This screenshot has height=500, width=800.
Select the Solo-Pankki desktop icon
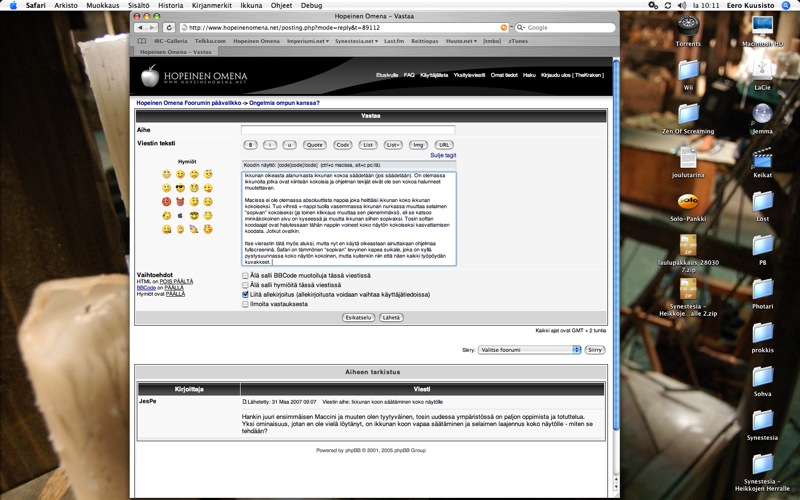click(688, 202)
